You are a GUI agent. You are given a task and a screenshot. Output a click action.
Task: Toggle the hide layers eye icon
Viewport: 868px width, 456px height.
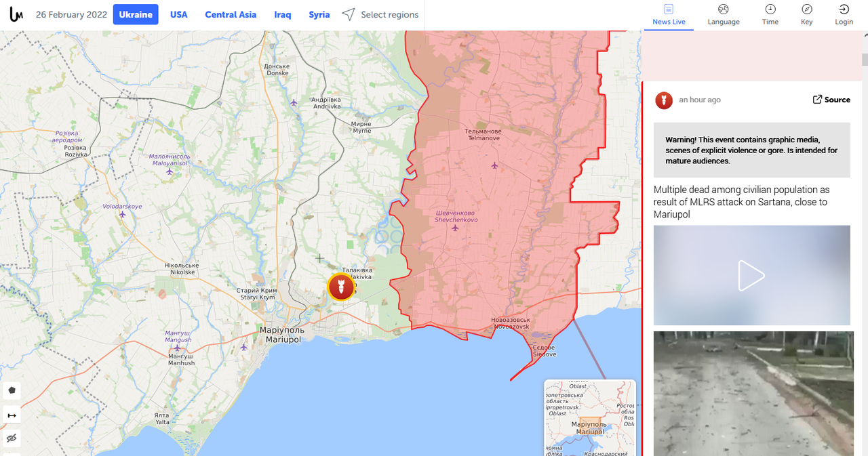click(x=12, y=438)
